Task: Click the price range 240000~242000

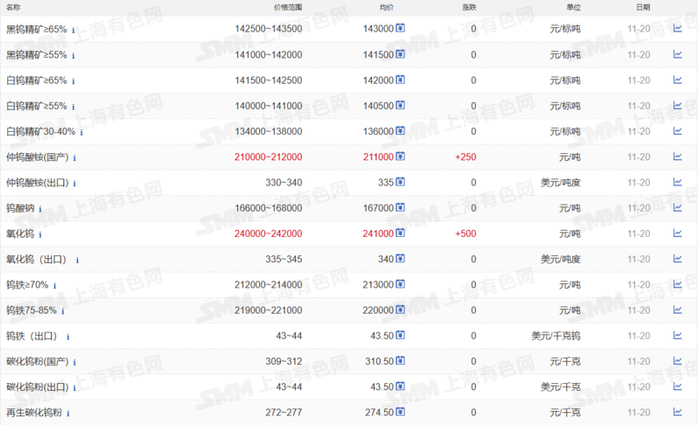Action: point(268,233)
